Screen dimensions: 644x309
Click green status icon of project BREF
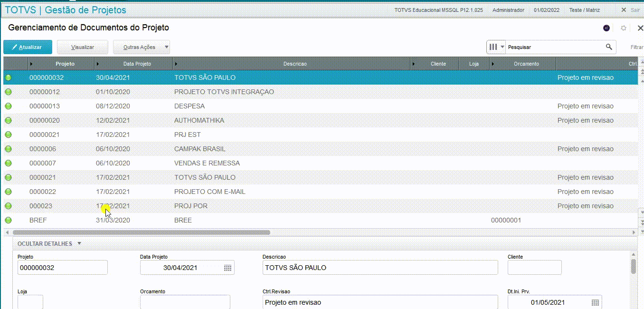coord(8,220)
